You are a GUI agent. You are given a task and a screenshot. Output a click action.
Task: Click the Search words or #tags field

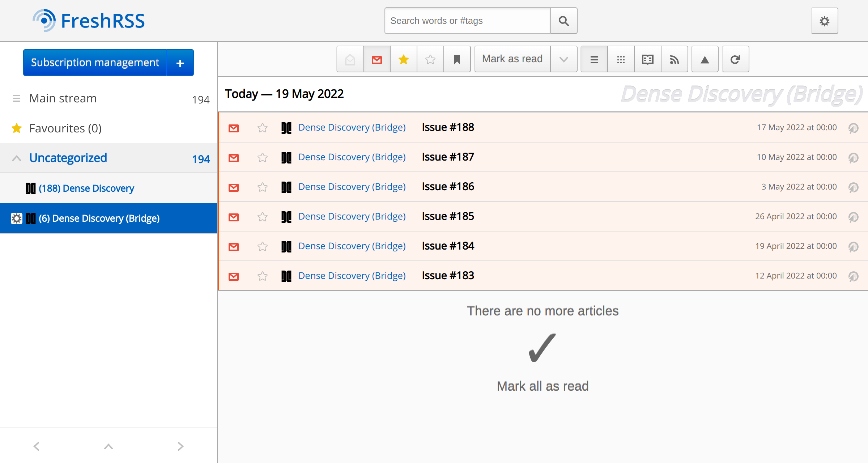click(467, 21)
